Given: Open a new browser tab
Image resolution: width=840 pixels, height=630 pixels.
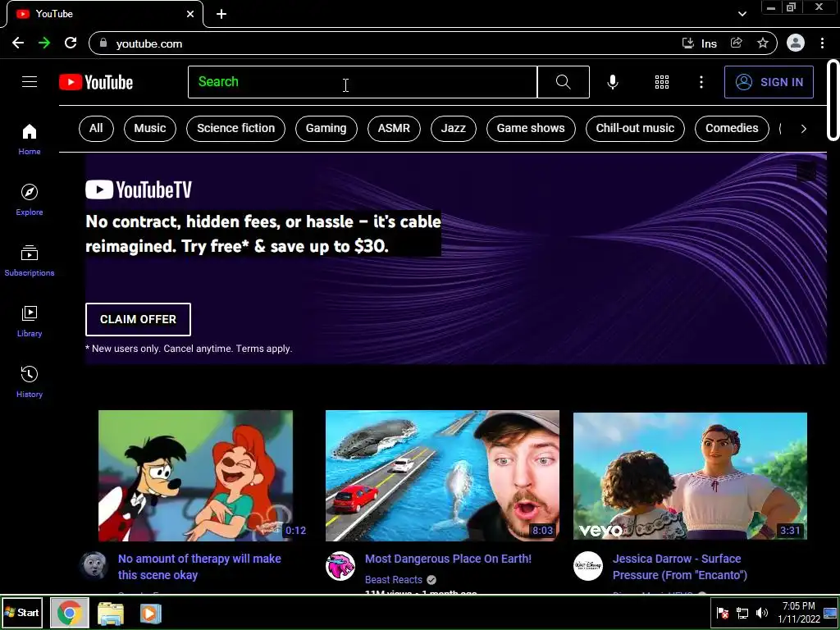Looking at the screenshot, I should coord(221,14).
